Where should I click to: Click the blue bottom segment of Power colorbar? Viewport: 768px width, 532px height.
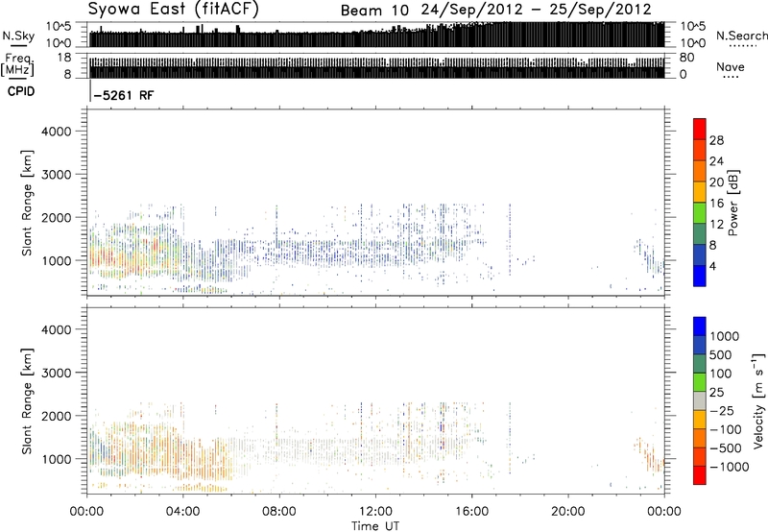[x=700, y=276]
